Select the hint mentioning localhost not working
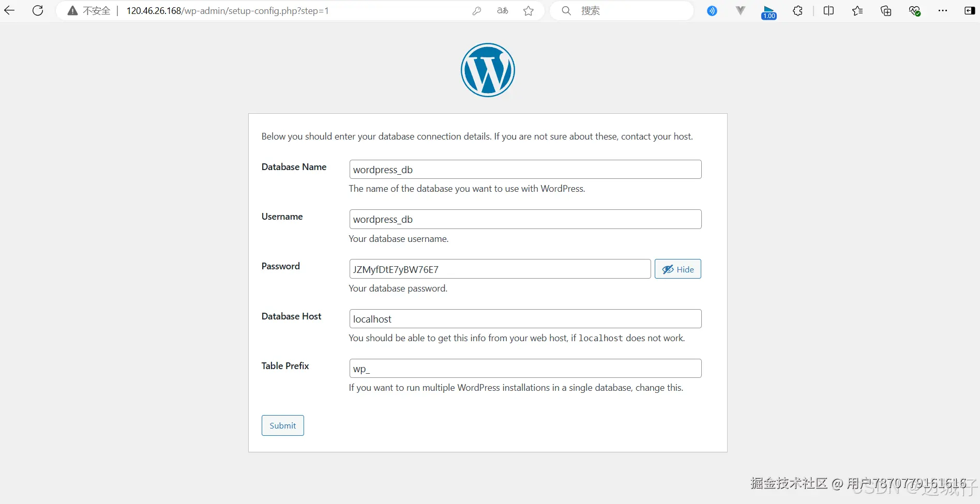 pyautogui.click(x=517, y=338)
